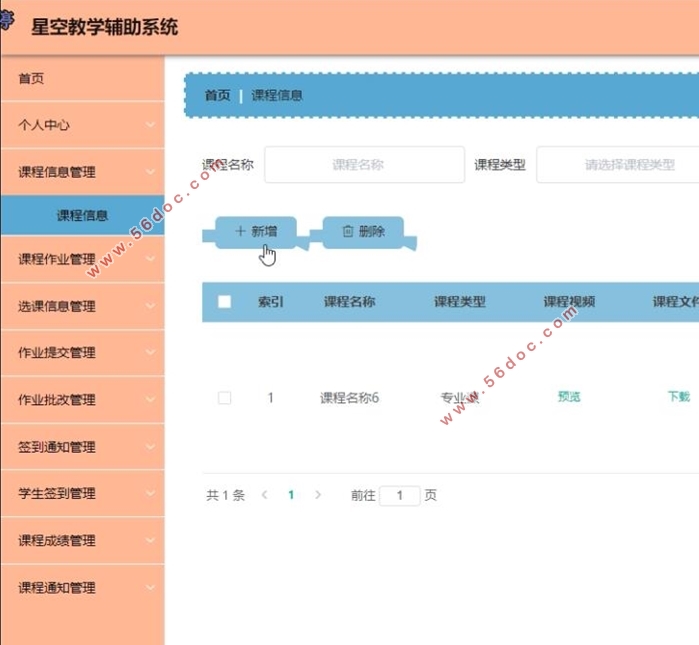Expand the 选课信息管理 menu
This screenshot has width=699, height=645.
(x=82, y=307)
